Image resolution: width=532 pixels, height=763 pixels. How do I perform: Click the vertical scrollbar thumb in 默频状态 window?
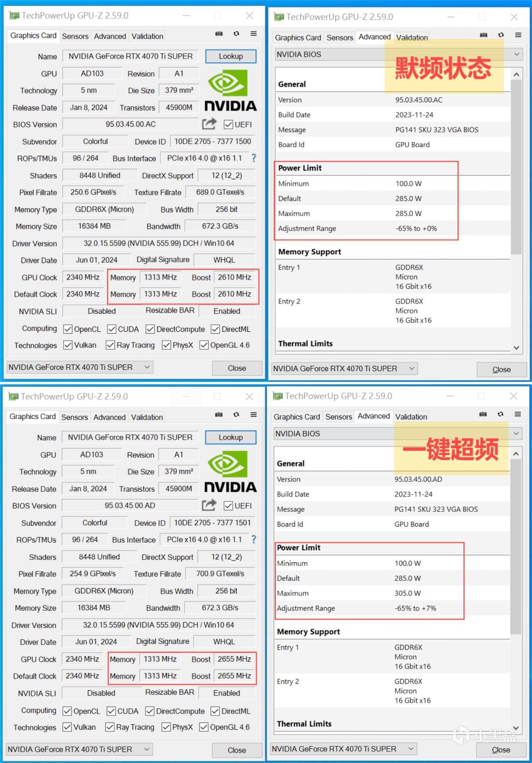coord(516,167)
